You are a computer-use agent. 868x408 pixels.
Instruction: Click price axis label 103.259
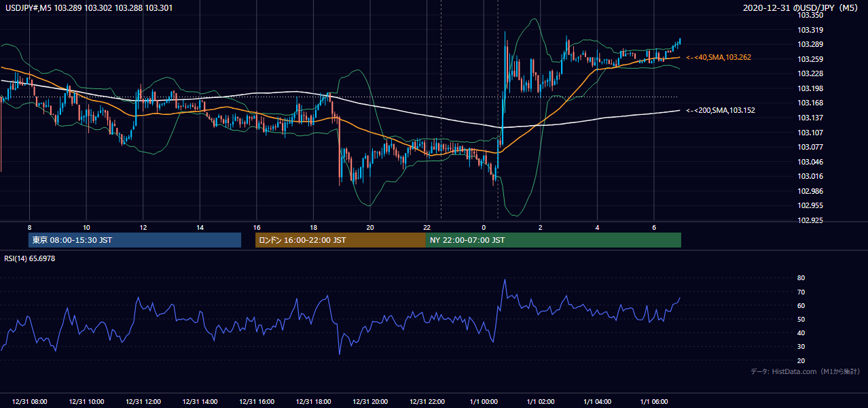(x=810, y=59)
